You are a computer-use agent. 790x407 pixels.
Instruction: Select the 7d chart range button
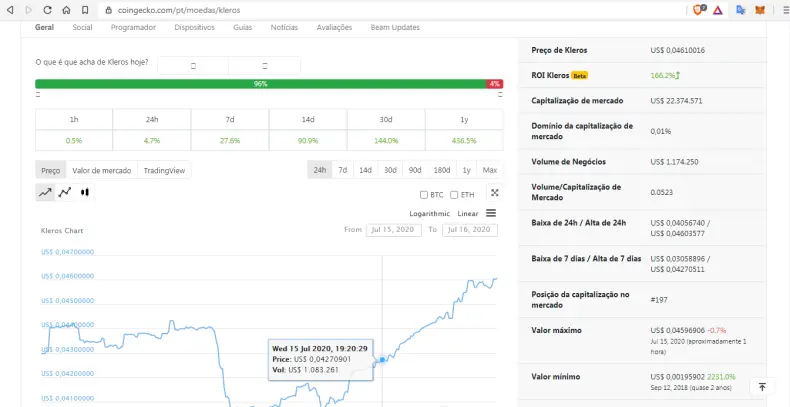tap(343, 170)
